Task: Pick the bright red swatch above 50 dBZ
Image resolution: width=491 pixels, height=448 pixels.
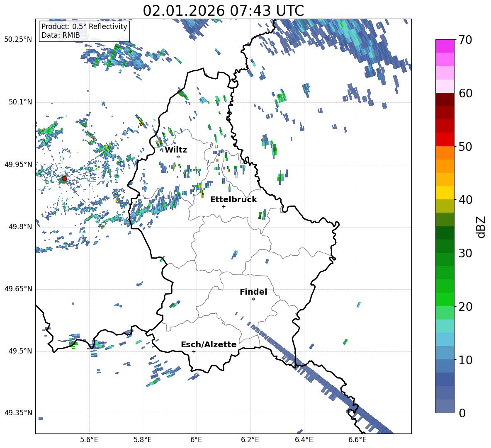Action: 445,140
